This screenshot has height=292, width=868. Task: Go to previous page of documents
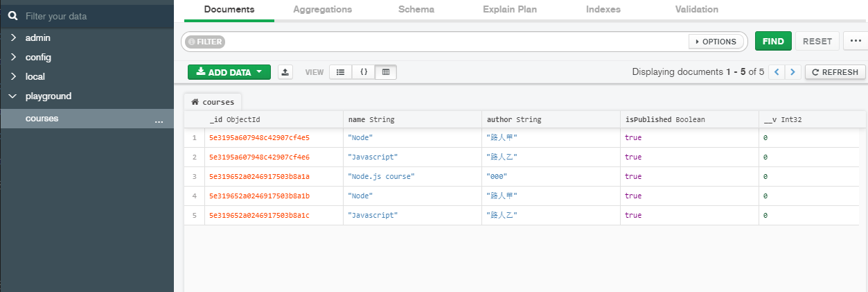778,72
